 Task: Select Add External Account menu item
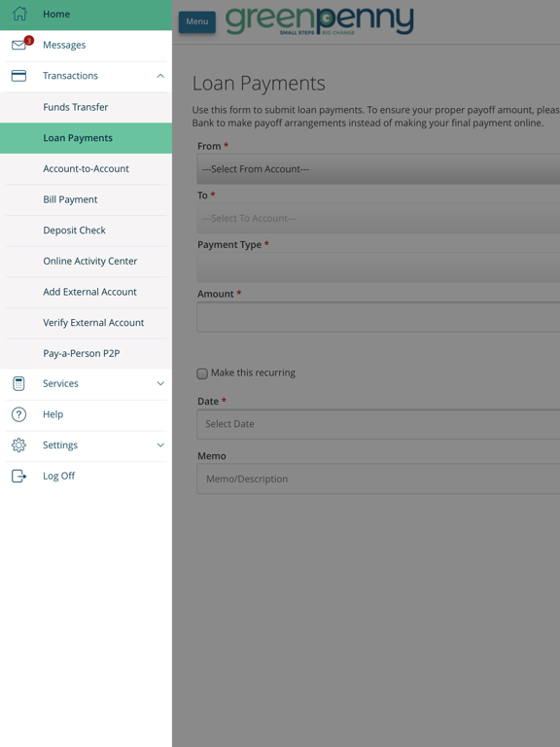click(x=86, y=292)
